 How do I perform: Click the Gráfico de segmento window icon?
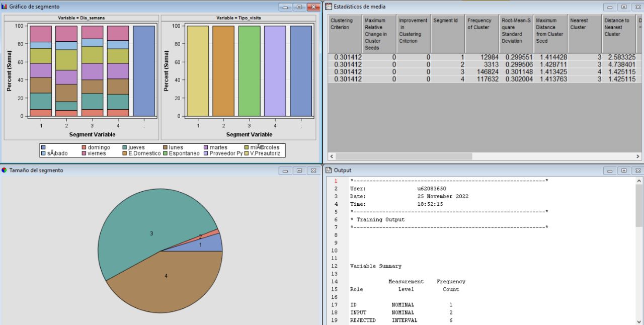(5, 7)
